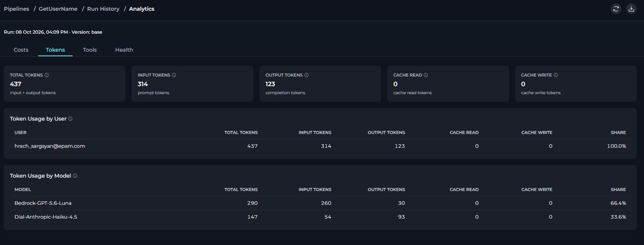Click the Analytics breadcrumb

point(142,9)
